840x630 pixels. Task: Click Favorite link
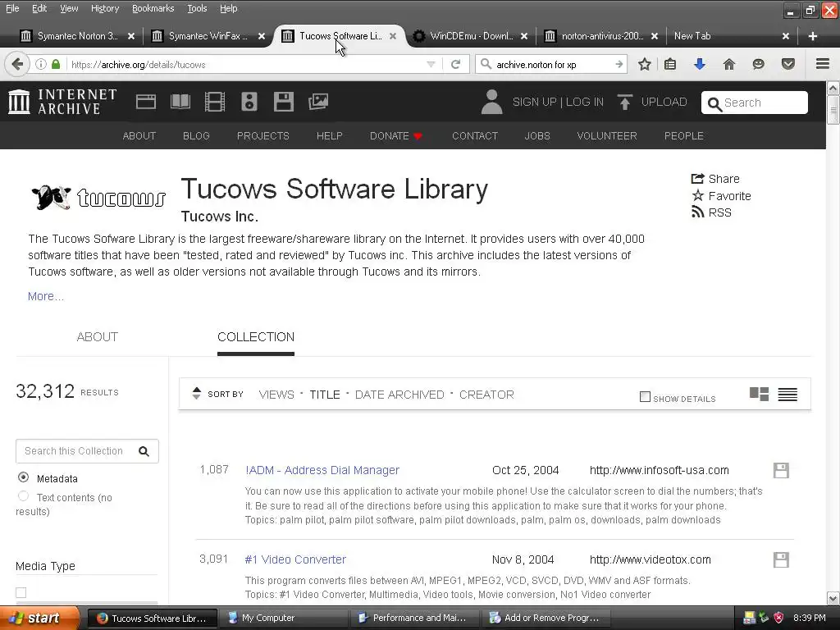tap(722, 196)
